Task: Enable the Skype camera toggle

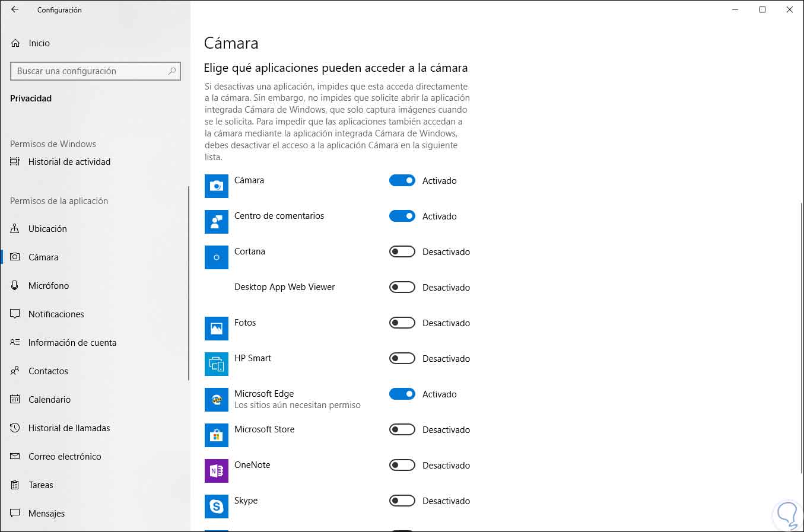Action: (402, 501)
